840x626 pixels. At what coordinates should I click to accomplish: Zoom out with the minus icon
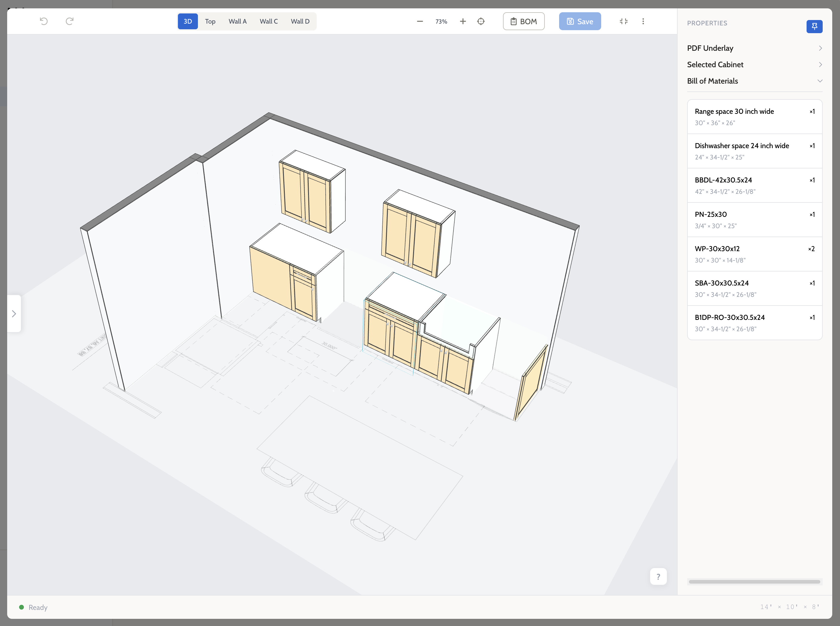[420, 22]
